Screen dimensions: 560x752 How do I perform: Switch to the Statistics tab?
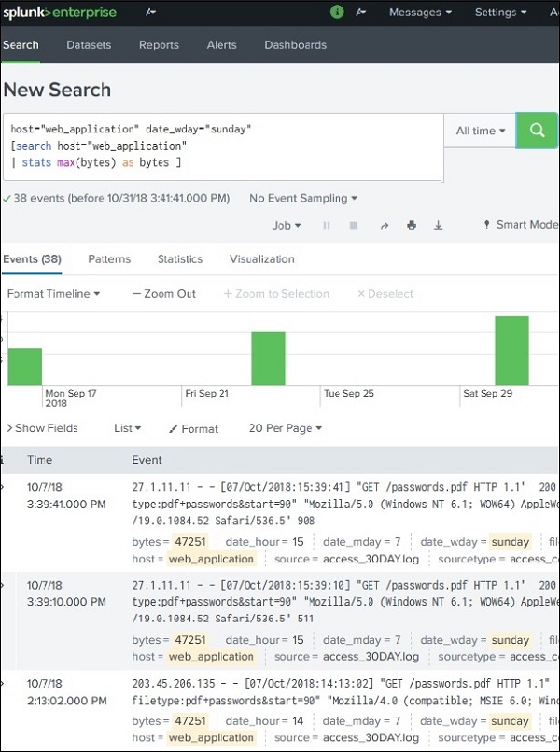tap(179, 259)
